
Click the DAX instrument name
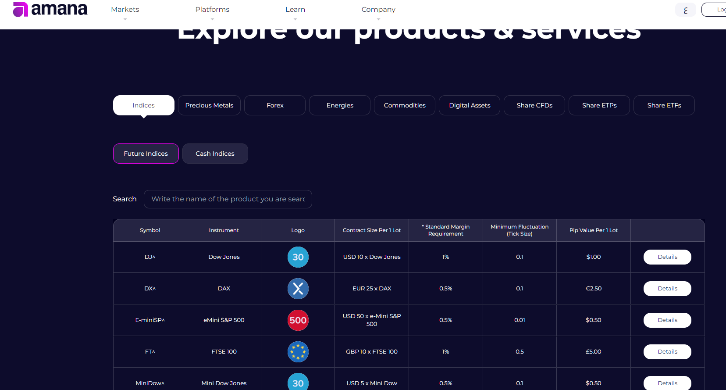pyautogui.click(x=224, y=289)
